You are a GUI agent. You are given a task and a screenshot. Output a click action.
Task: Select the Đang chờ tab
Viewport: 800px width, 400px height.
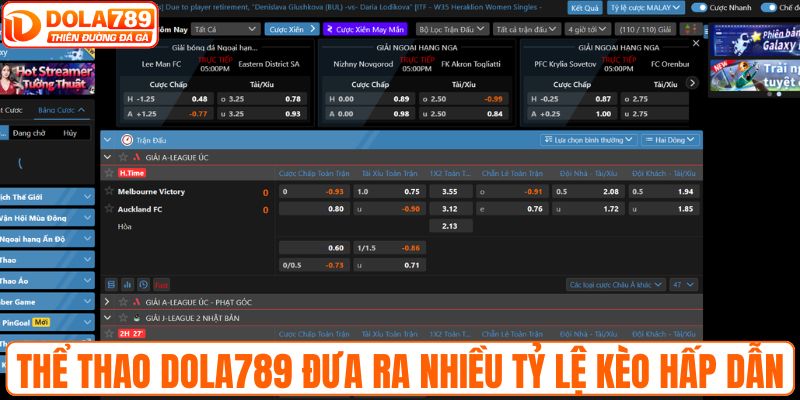point(29,133)
